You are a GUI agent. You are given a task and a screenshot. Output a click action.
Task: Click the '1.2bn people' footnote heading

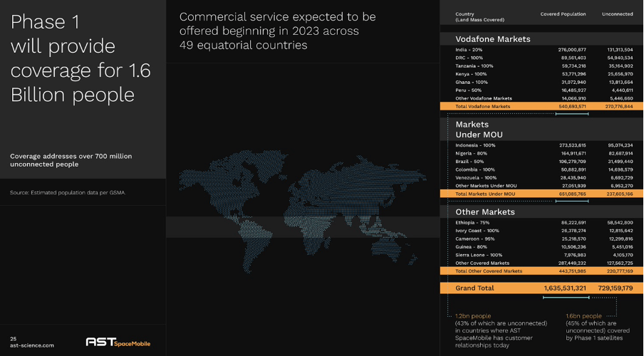473,316
